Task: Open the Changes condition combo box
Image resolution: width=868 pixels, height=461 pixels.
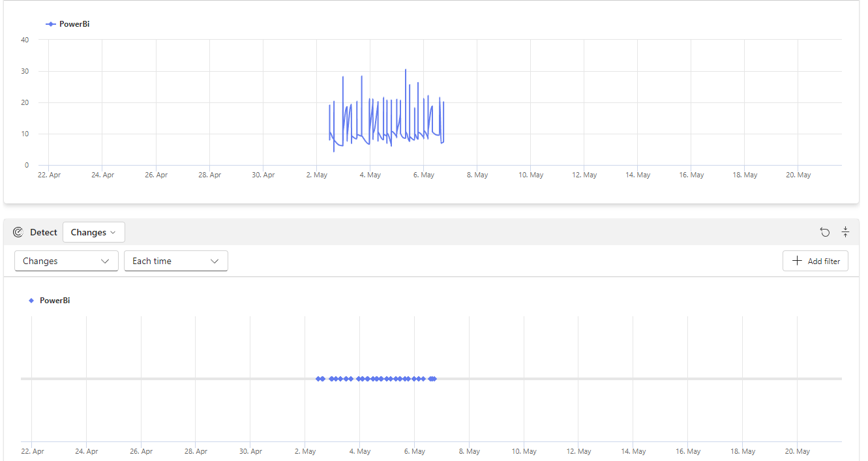Action: click(67, 261)
